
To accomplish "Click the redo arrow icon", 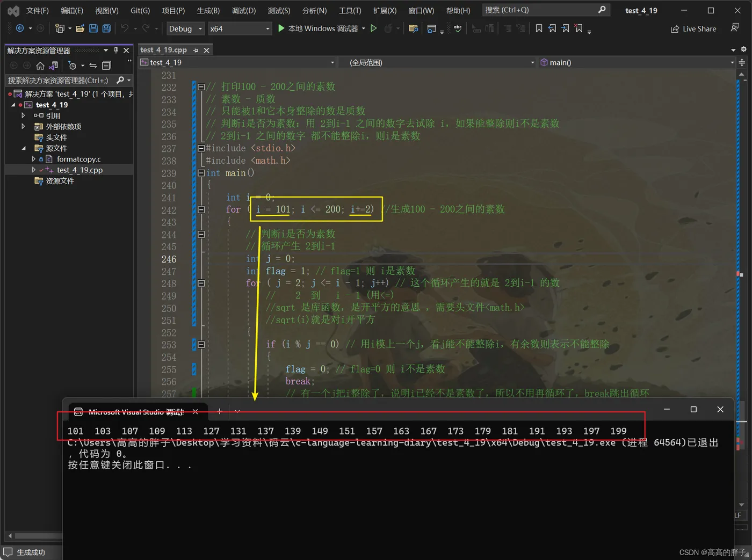I will (146, 28).
